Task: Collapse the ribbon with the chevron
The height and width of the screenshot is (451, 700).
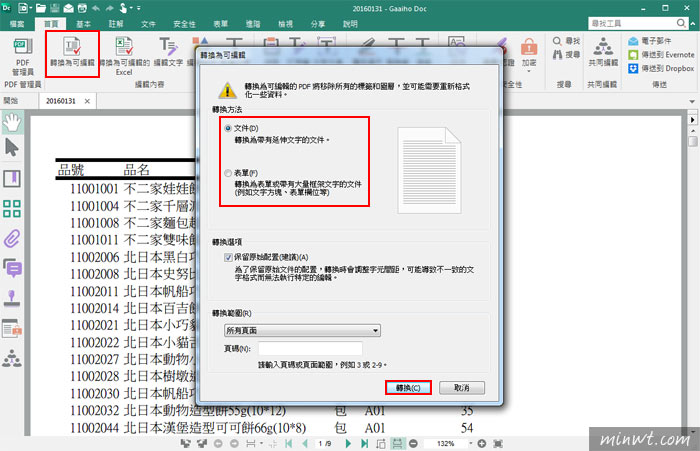Action: (x=693, y=23)
